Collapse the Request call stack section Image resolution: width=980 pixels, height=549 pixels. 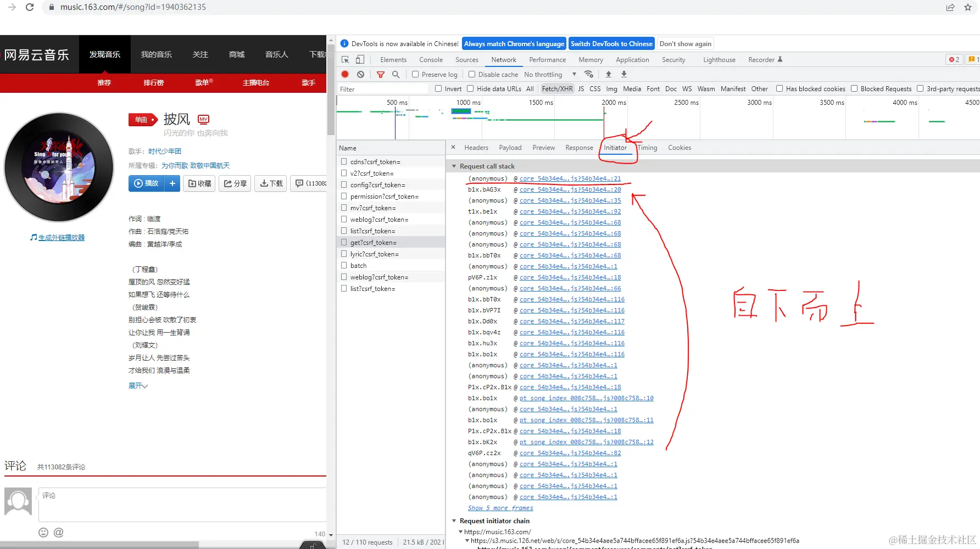[x=454, y=166]
